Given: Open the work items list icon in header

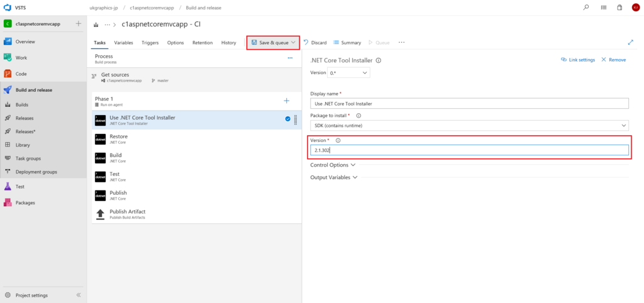Looking at the screenshot, I should coord(604,8).
